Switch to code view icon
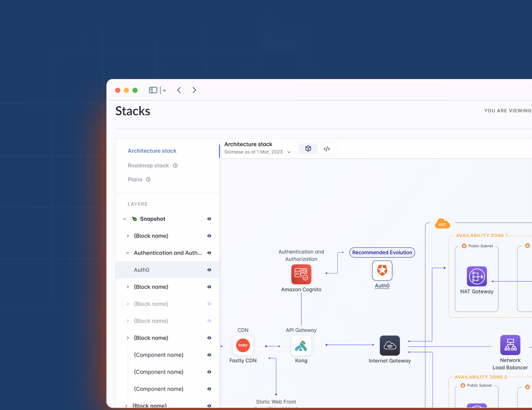Viewport: 532px width, 410px height. point(327,149)
